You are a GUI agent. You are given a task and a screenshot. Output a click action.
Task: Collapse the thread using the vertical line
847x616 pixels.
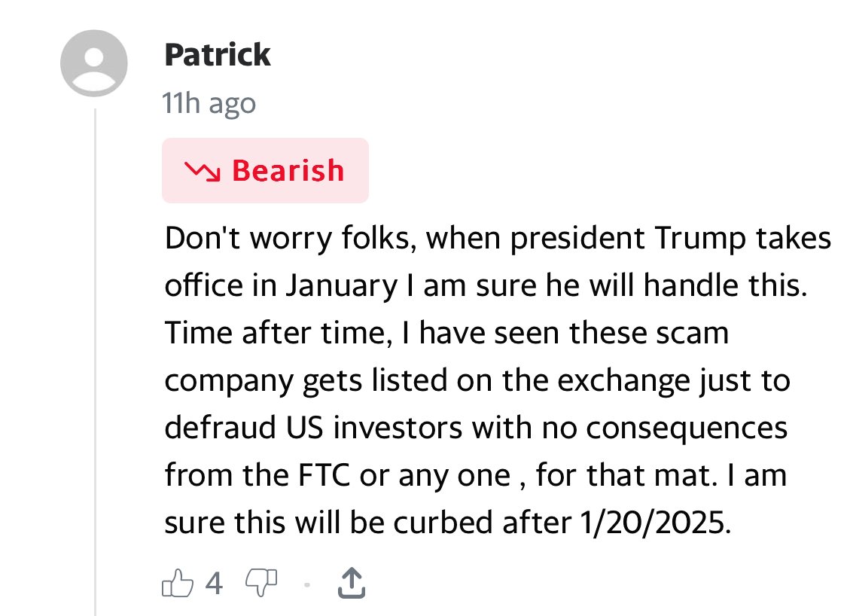[x=95, y=361]
